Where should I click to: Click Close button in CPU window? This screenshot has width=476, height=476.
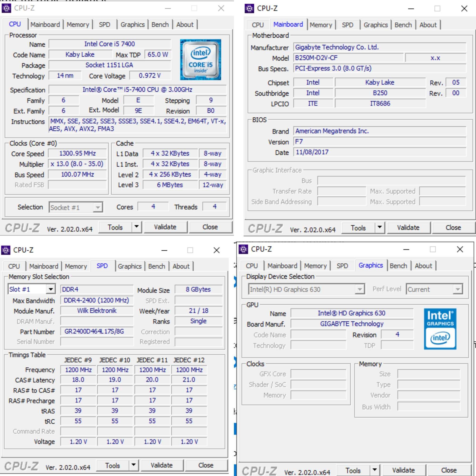tap(210, 227)
